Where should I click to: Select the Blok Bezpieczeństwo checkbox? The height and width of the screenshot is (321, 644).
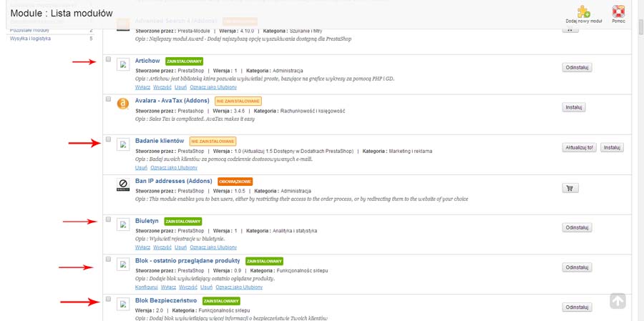point(109,299)
